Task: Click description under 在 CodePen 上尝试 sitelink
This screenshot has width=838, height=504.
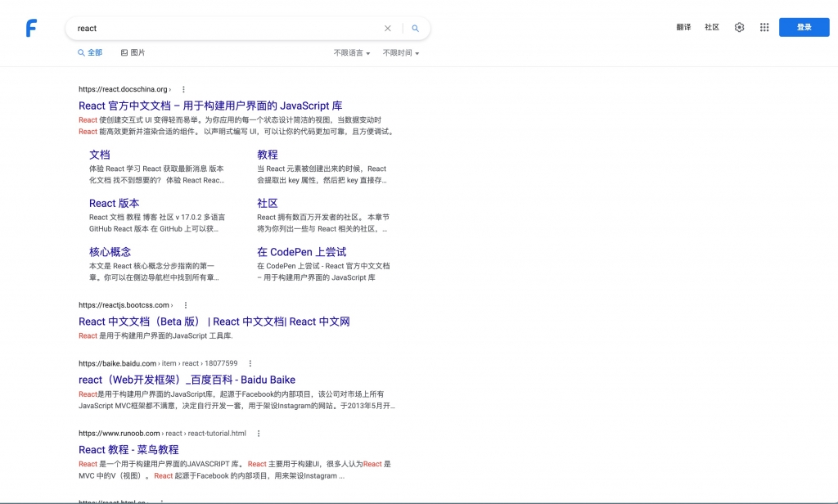Action: click(323, 272)
